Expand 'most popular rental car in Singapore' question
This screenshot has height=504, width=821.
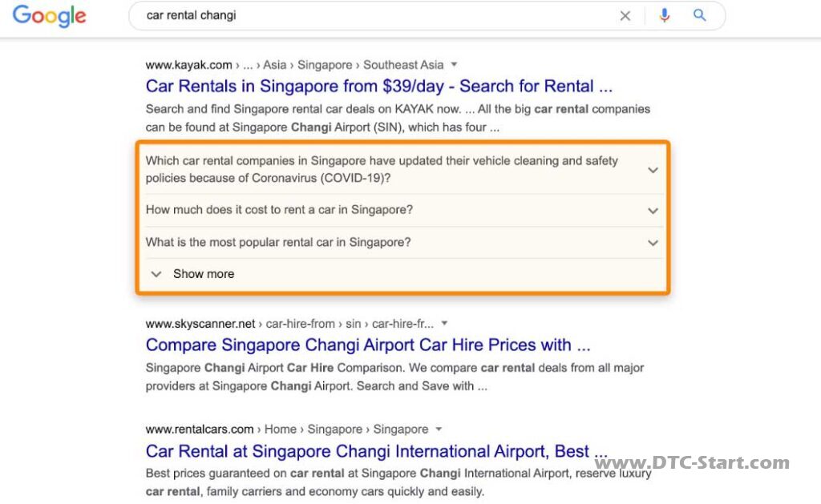402,242
